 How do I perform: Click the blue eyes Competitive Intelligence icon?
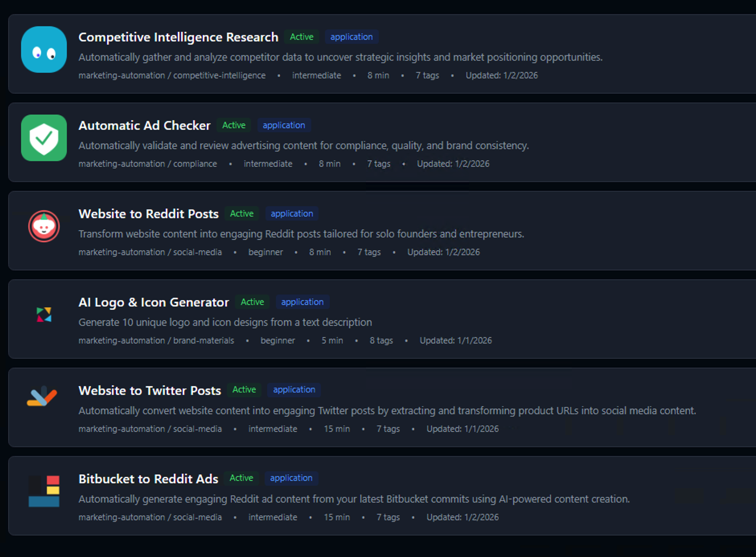pyautogui.click(x=44, y=49)
